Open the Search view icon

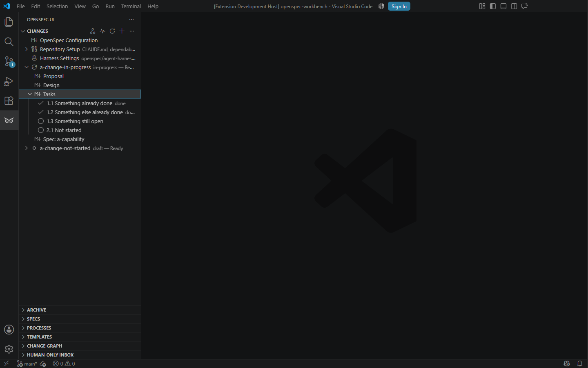coord(9,42)
